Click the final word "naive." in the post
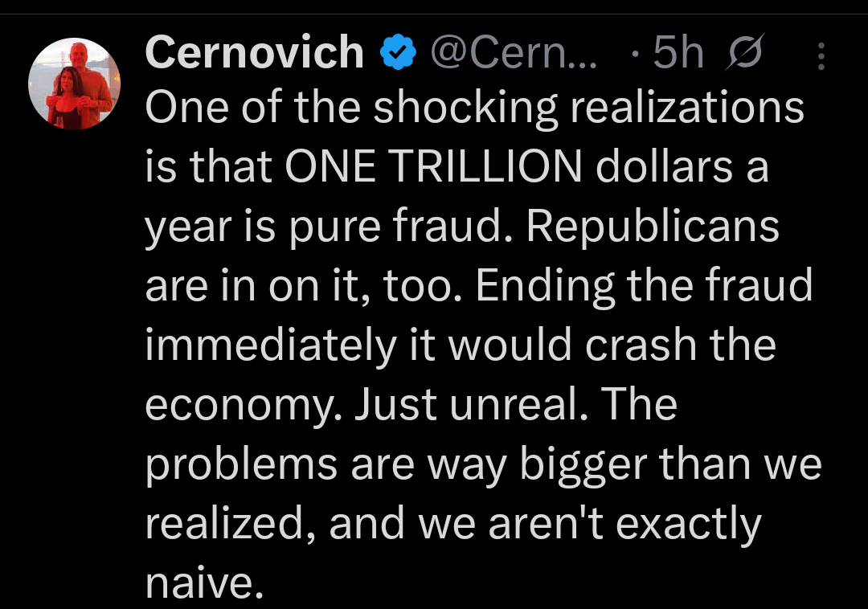The height and width of the screenshot is (609, 868). pos(204,582)
